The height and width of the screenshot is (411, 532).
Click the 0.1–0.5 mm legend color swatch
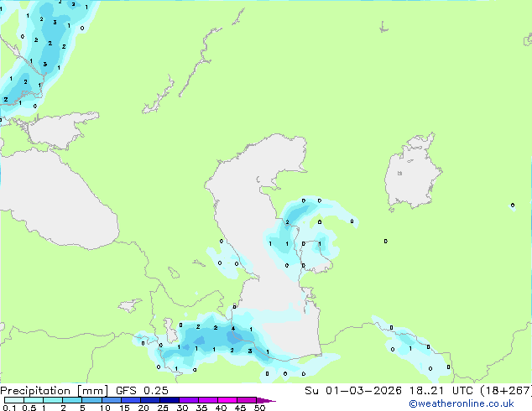click(14, 400)
